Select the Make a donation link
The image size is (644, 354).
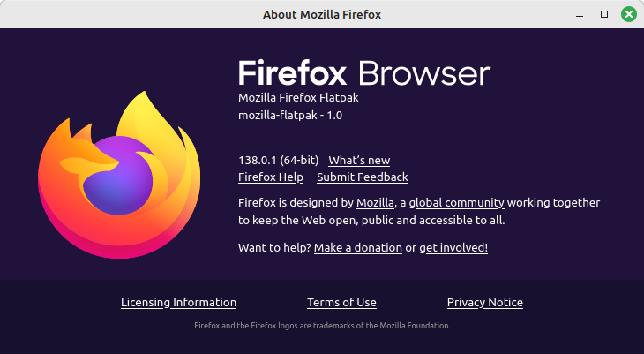358,248
